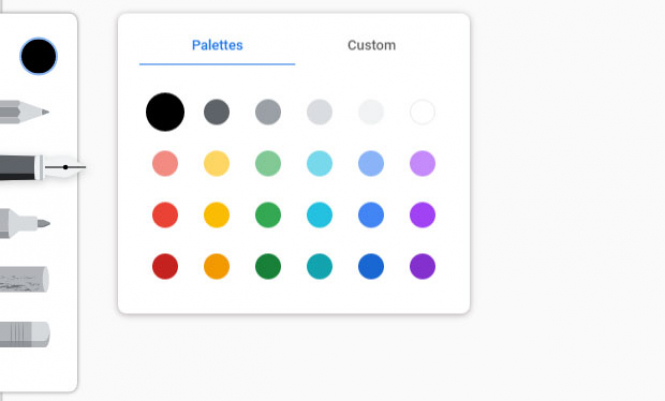Select the dark purple swatch

(422, 267)
